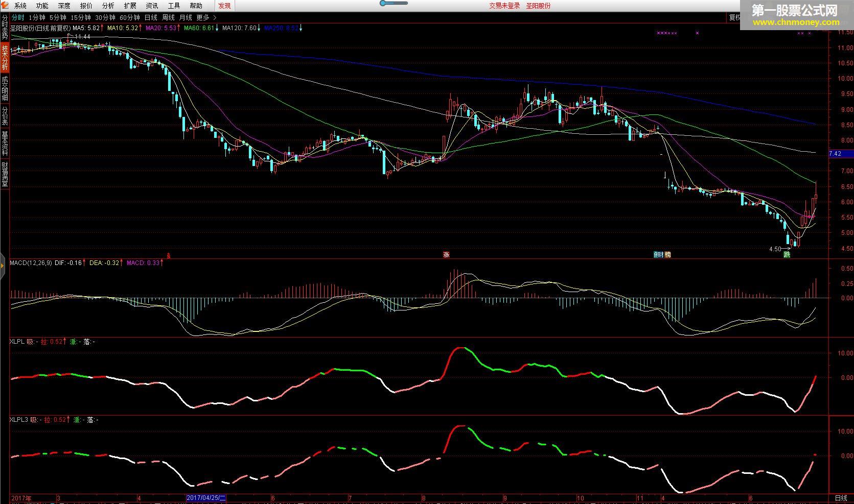The height and width of the screenshot is (504, 854).
Task: Click the 日线 label at bottom right
Action: tap(841, 498)
